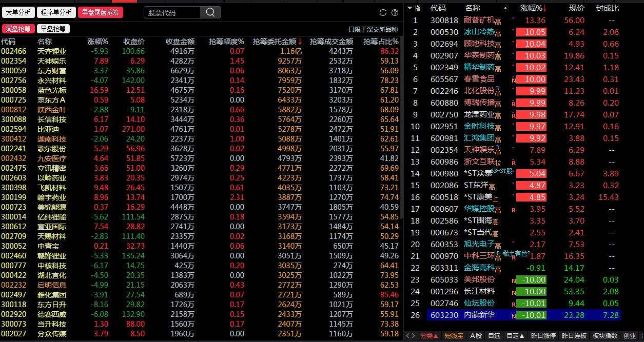Viewport: 644px width, 342px height.
Task: Click the 代码 header in the left table
Action: [x=8, y=41]
